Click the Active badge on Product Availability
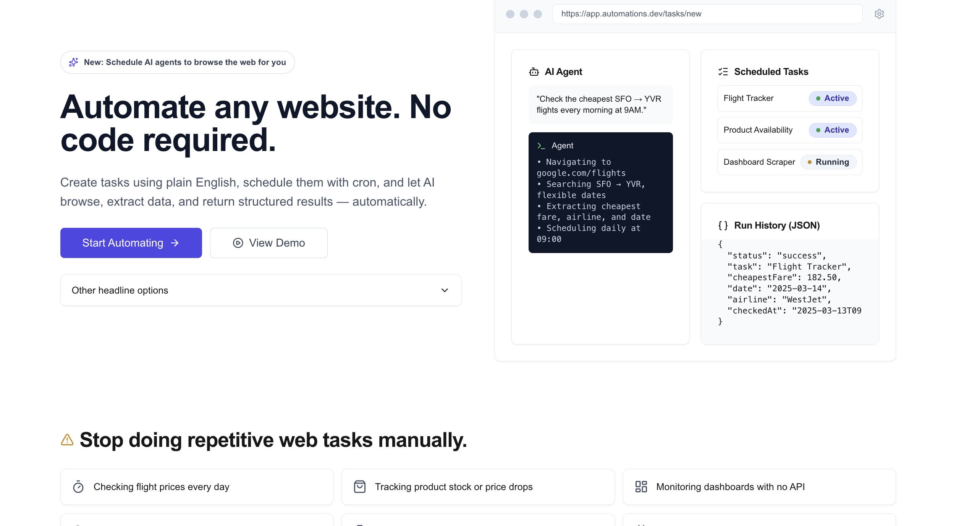The image size is (980, 526). pos(833,130)
